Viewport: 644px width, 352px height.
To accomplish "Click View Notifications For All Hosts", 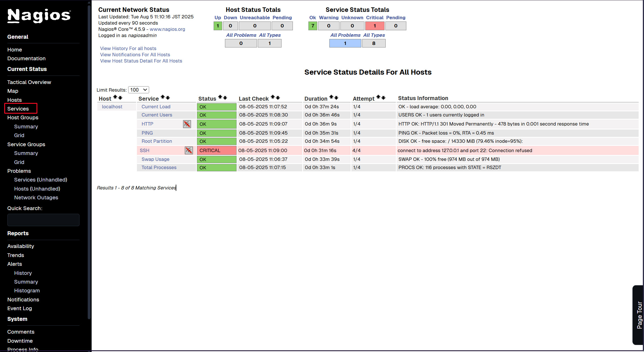I will 135,55.
